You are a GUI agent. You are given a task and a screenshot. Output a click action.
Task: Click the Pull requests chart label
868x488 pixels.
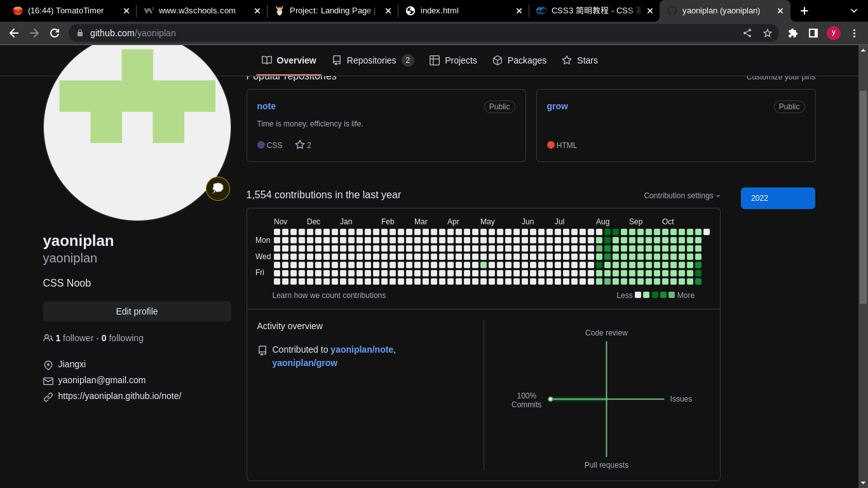606,465
